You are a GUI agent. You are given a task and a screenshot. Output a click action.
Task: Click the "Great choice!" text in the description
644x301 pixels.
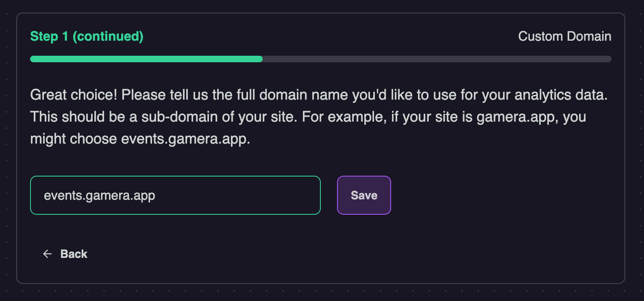pos(74,95)
